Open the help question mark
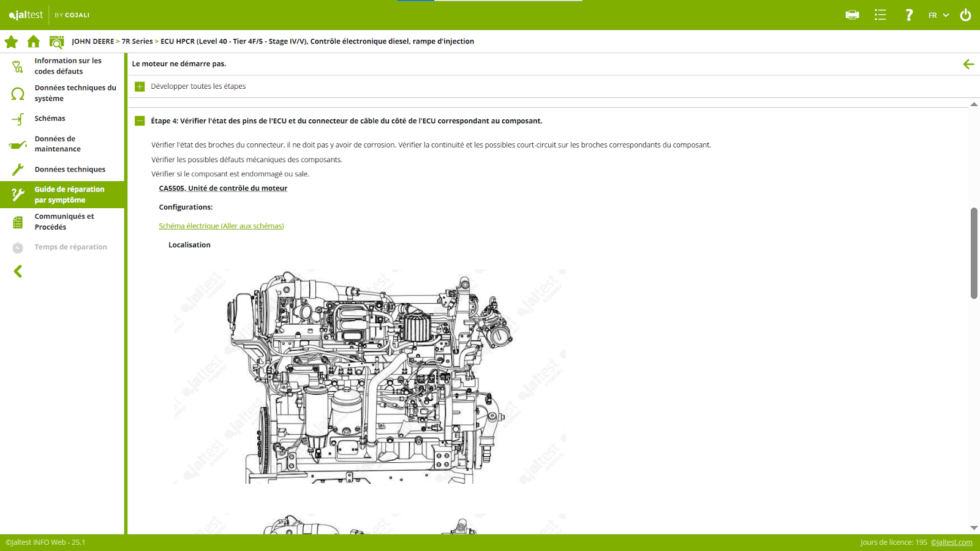Viewport: 980px width, 551px height. [x=909, y=15]
